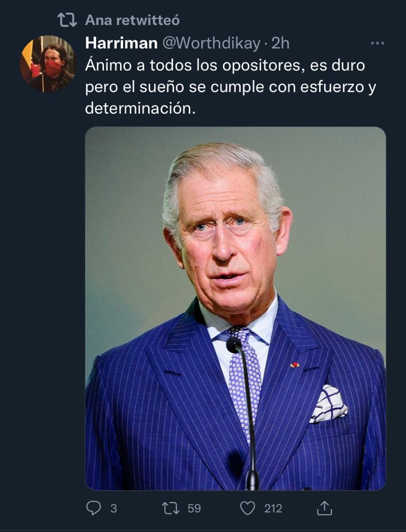Screen dimensions: 406x532
Task: Visit the @Worthdikay handle
Action: [x=211, y=44]
